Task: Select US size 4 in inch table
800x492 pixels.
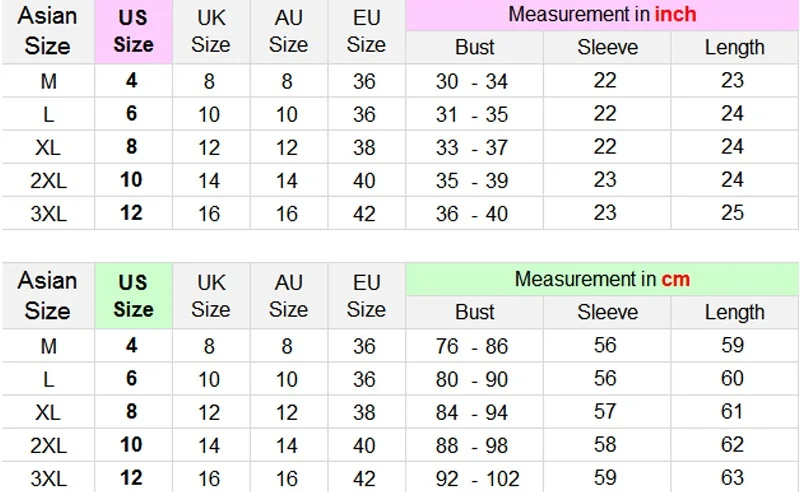Action: [134, 81]
